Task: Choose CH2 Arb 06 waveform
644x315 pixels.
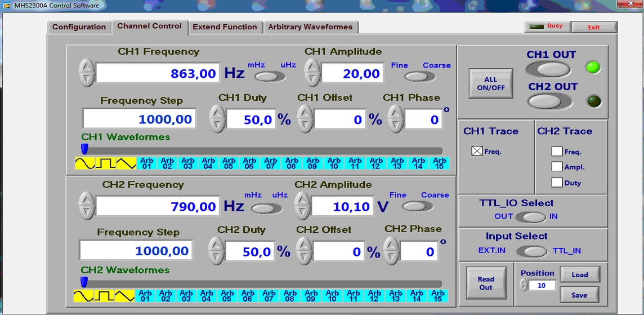Action: point(248,296)
